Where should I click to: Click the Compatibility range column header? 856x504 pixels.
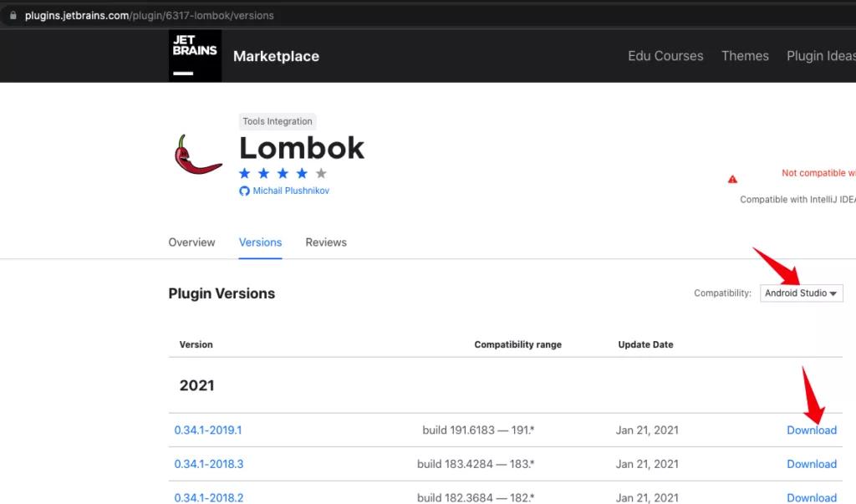(x=517, y=344)
